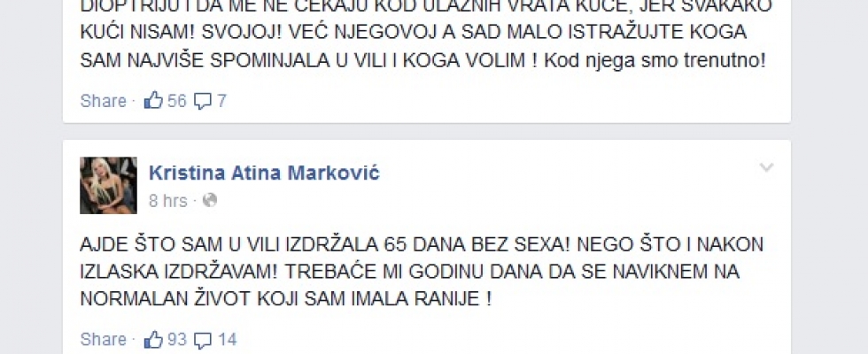Viewport: 868px width, 354px height.
Task: Click the line starting 'AJDE ŠTO SAM U VILI'
Action: (x=422, y=244)
